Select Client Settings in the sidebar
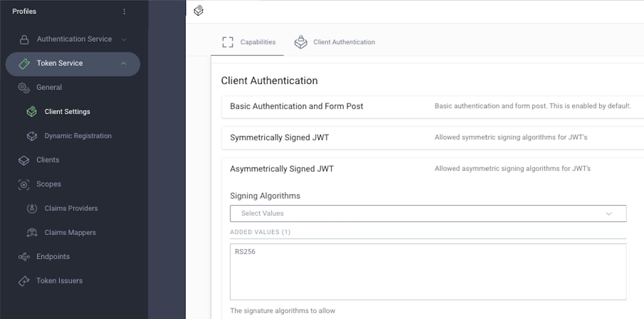Viewport: 644px width, 319px height. [67, 112]
